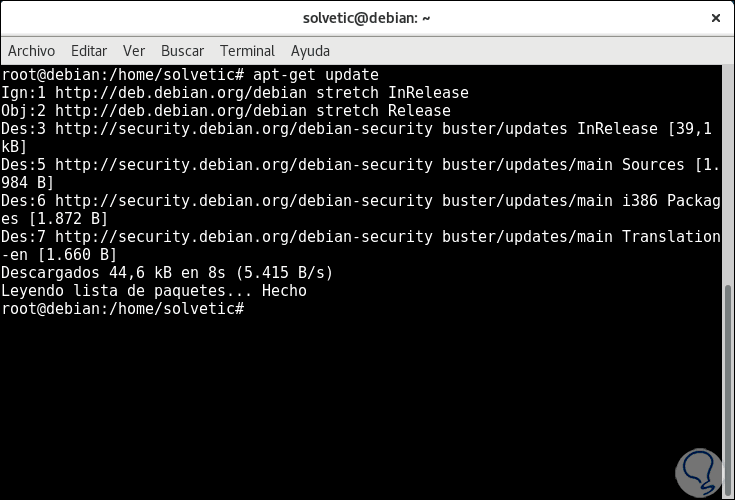
Task: Open the Archivo menu
Action: click(x=31, y=51)
